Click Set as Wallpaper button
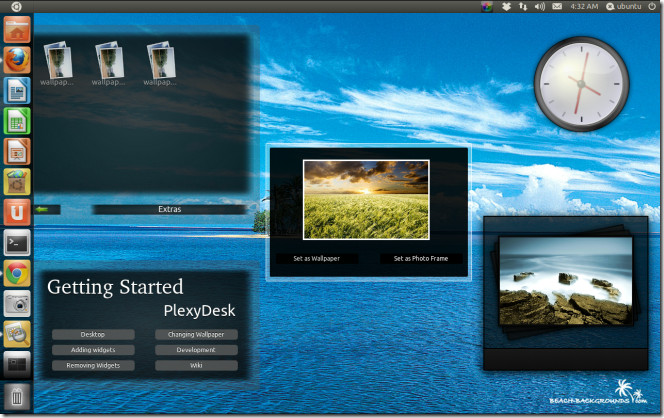This screenshot has height=418, width=664. point(317,258)
